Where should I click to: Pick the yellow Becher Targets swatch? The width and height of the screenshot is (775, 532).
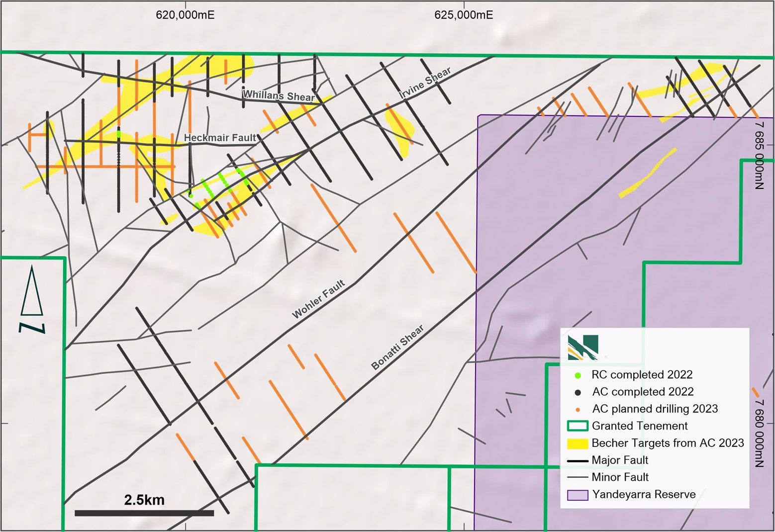point(578,443)
